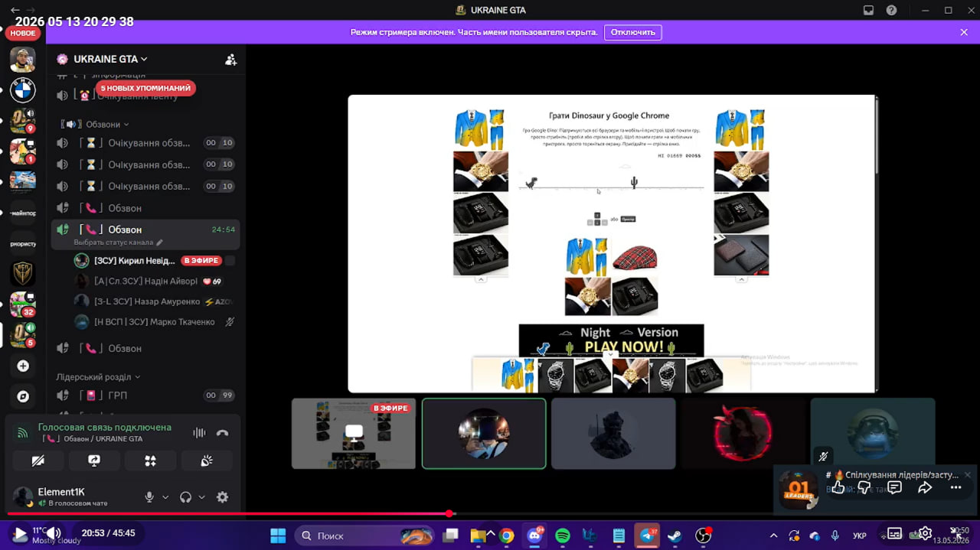Open Spotify from the taskbar
Image resolution: width=980 pixels, height=550 pixels.
(x=563, y=536)
